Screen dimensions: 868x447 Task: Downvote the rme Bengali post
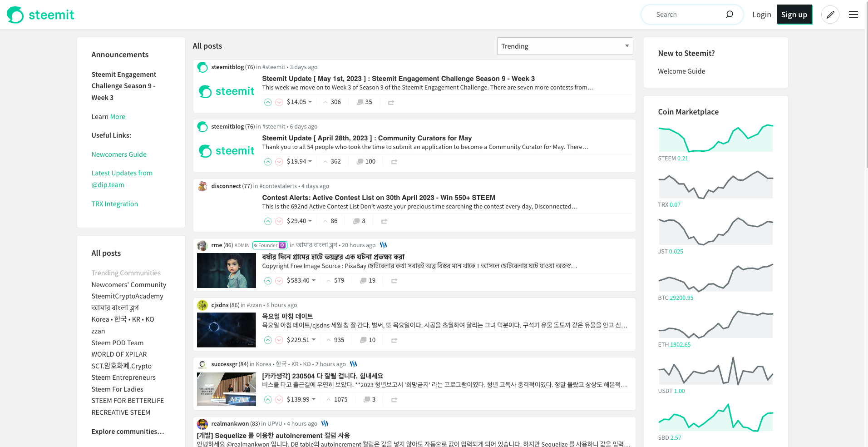coord(279,281)
